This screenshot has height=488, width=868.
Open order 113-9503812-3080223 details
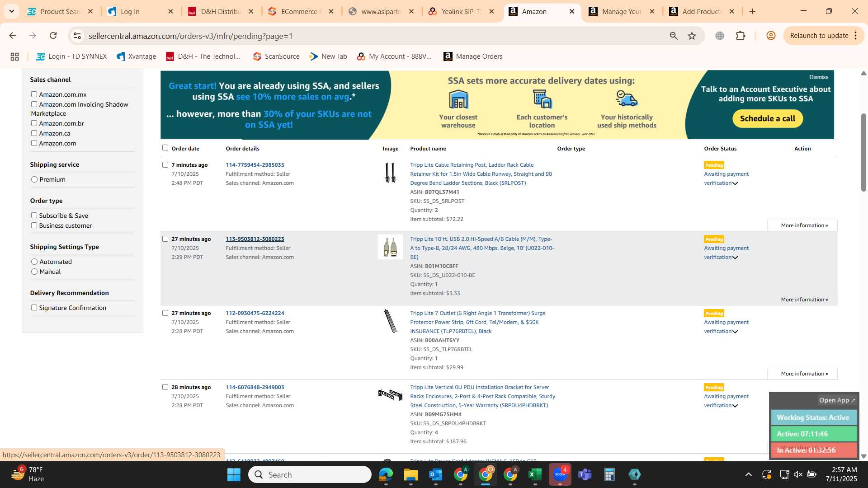coord(255,239)
